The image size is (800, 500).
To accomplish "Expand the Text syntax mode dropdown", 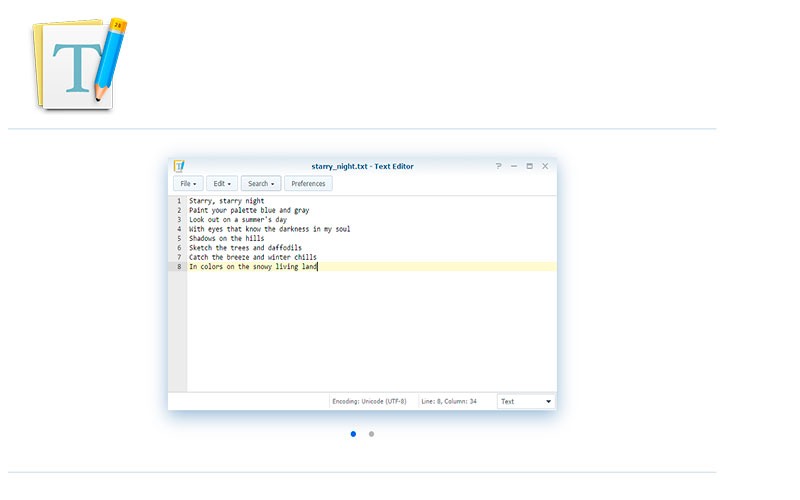I will 526,402.
